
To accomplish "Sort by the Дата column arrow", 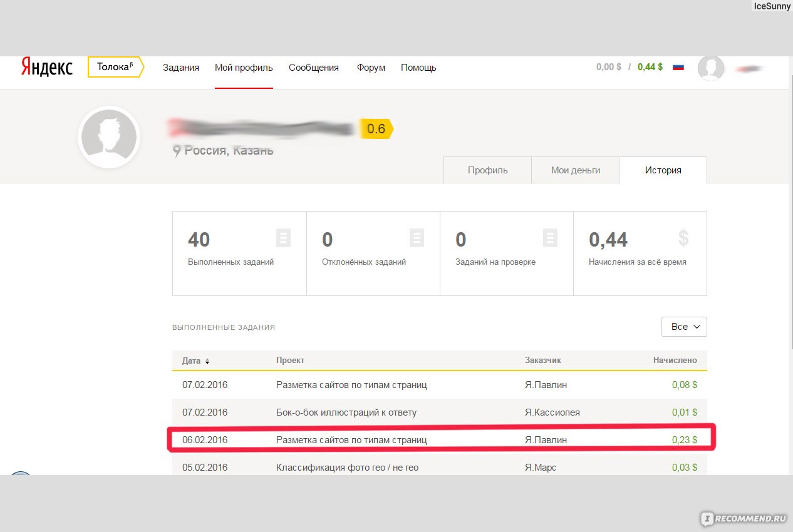I will [207, 361].
